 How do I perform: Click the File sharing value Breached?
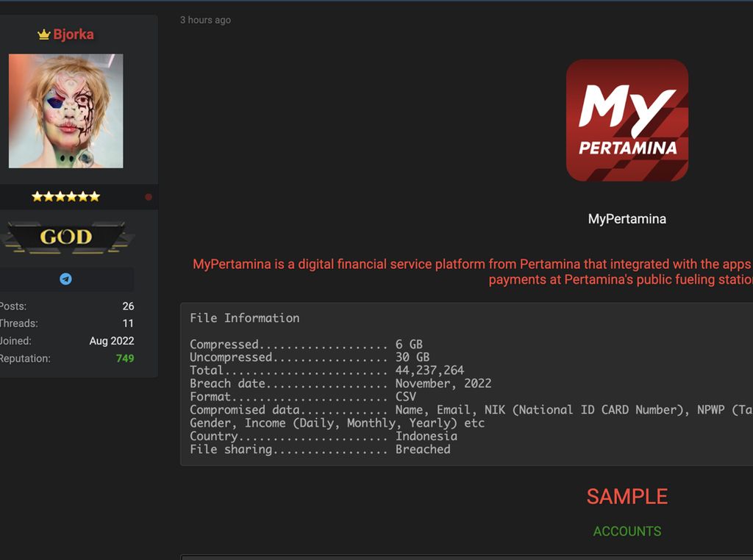(x=423, y=449)
